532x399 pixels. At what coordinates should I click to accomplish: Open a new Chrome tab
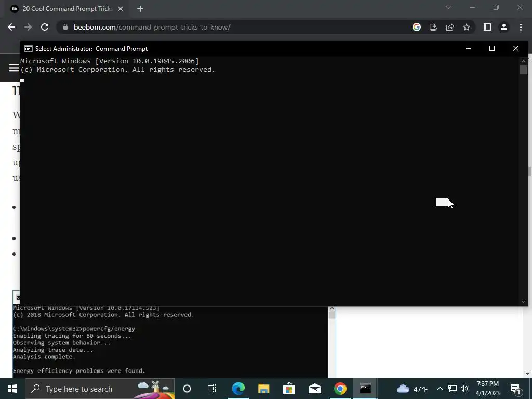coord(140,9)
